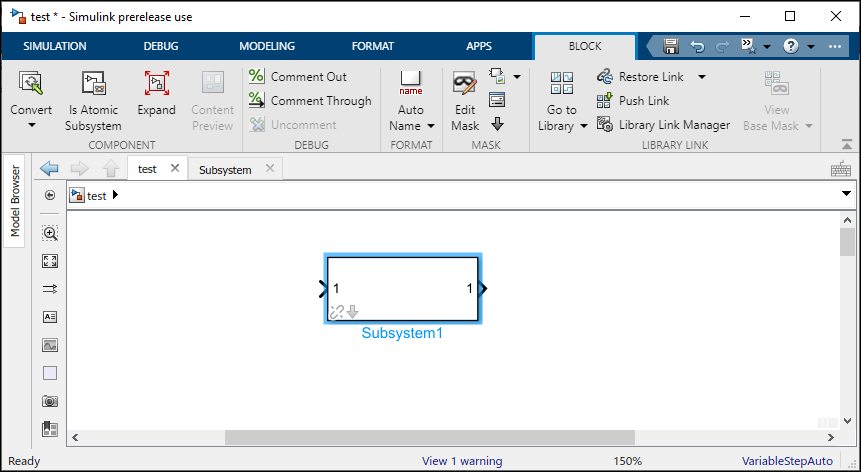Add an Annotation text icon
The width and height of the screenshot is (861, 472).
click(x=50, y=317)
